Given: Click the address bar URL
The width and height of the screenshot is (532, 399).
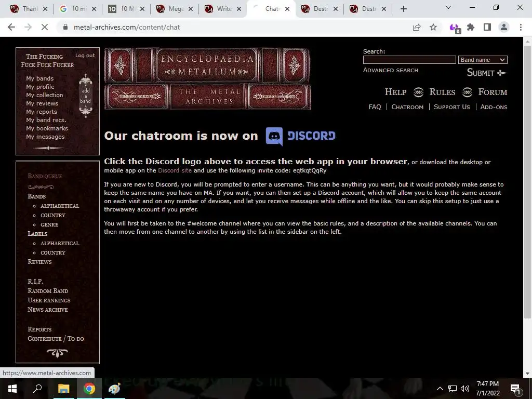Looking at the screenshot, I should [x=127, y=27].
